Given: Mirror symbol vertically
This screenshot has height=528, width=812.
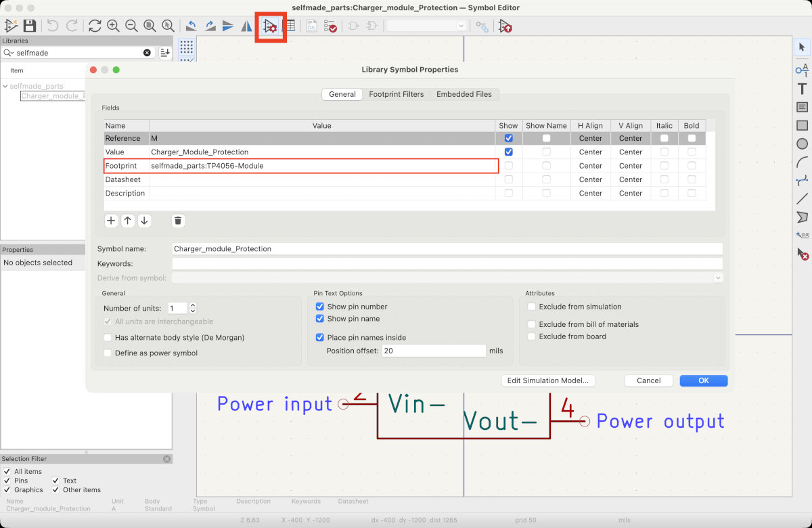Looking at the screenshot, I should 229,26.
